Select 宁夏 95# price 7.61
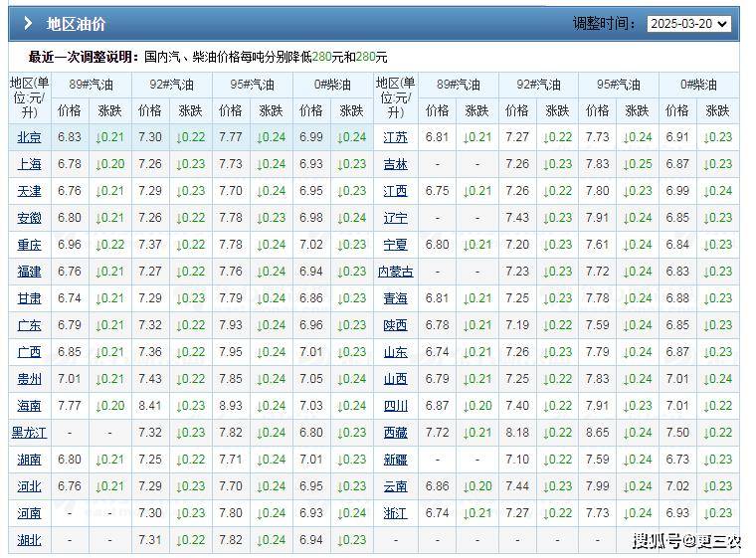 pyautogui.click(x=598, y=245)
